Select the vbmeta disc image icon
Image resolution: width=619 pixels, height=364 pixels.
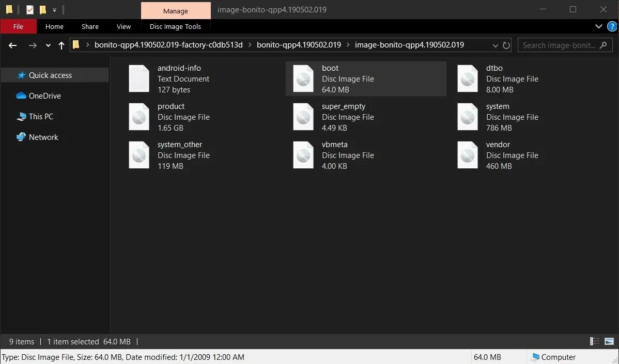point(303,155)
